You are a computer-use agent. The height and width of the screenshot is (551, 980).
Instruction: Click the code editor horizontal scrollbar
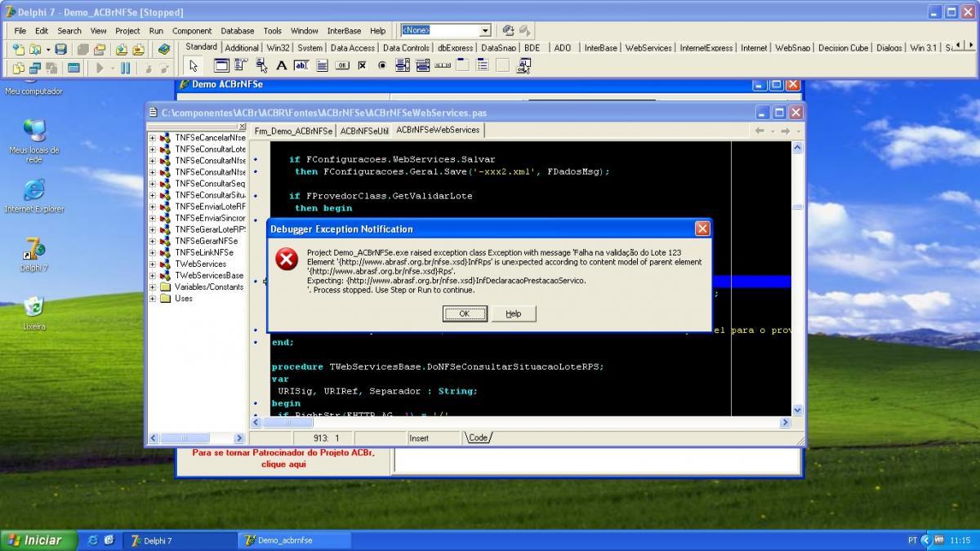pyautogui.click(x=521, y=423)
